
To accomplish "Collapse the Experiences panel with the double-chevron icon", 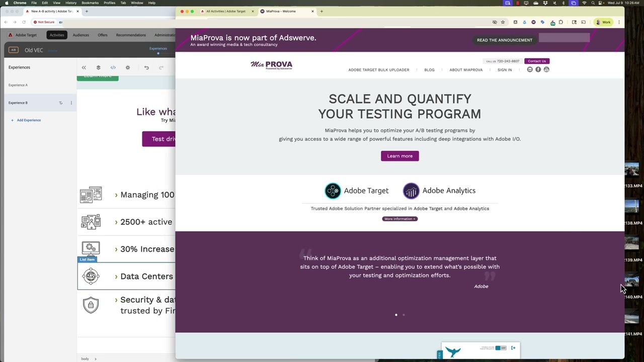I will (84, 67).
